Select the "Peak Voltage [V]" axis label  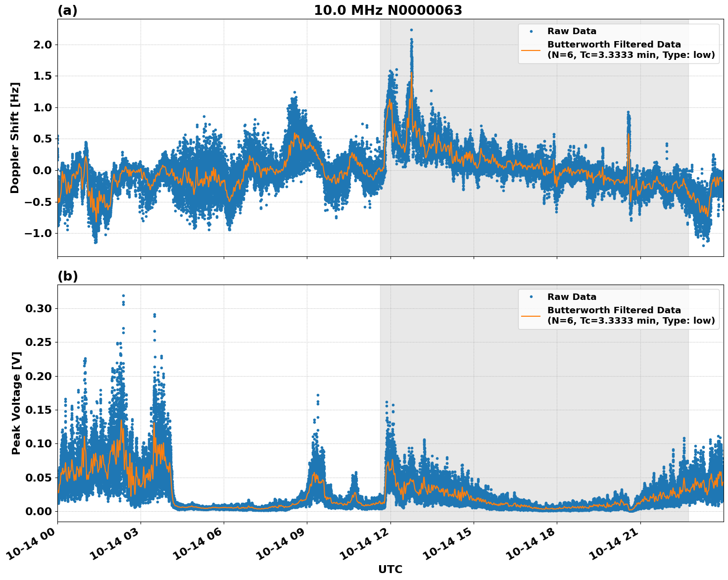16,403
